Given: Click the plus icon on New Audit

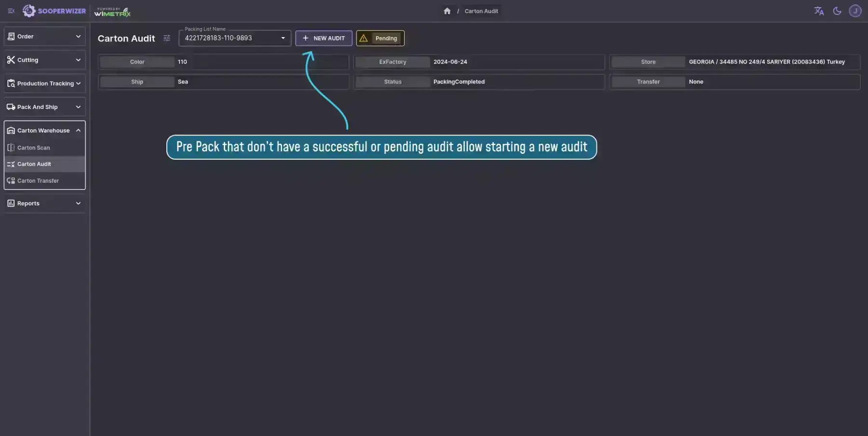Looking at the screenshot, I should (305, 38).
